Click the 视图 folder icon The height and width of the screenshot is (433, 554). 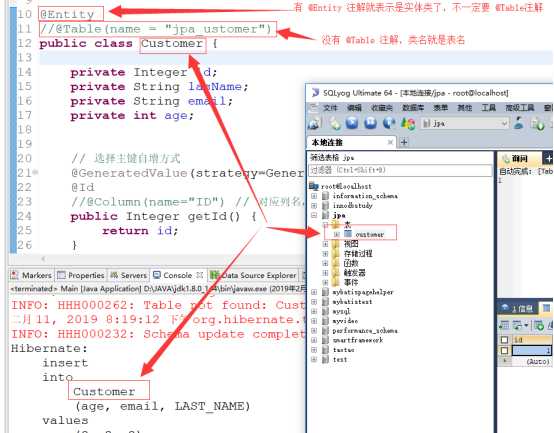336,244
